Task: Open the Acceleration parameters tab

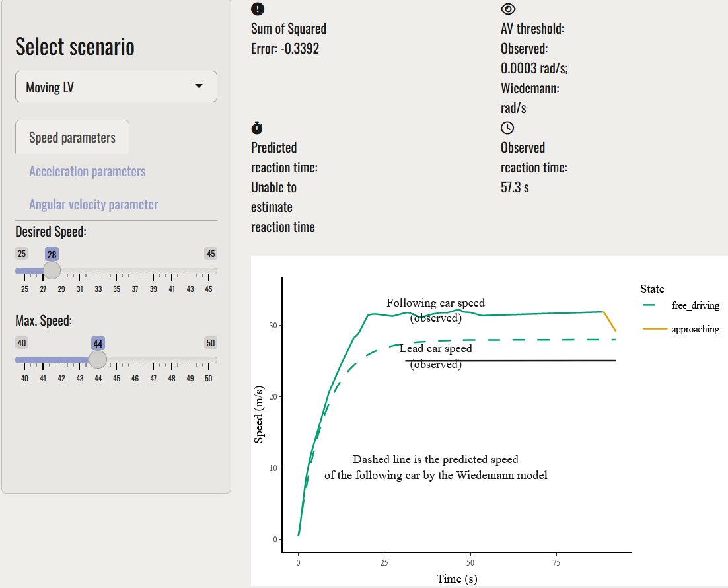Action: tap(87, 172)
